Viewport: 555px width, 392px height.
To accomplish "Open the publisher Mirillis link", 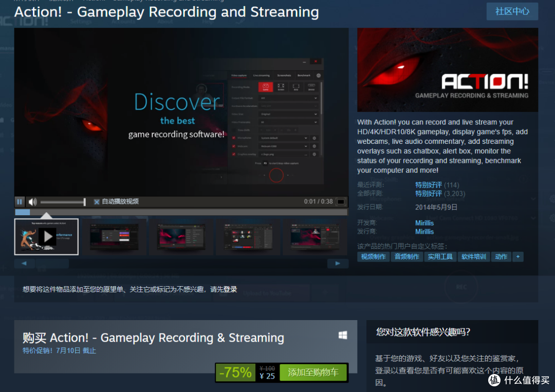I will (x=424, y=232).
